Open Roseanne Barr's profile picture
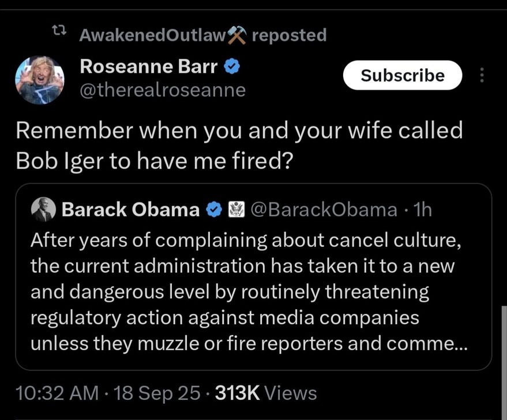The height and width of the screenshot is (420, 507). click(39, 80)
